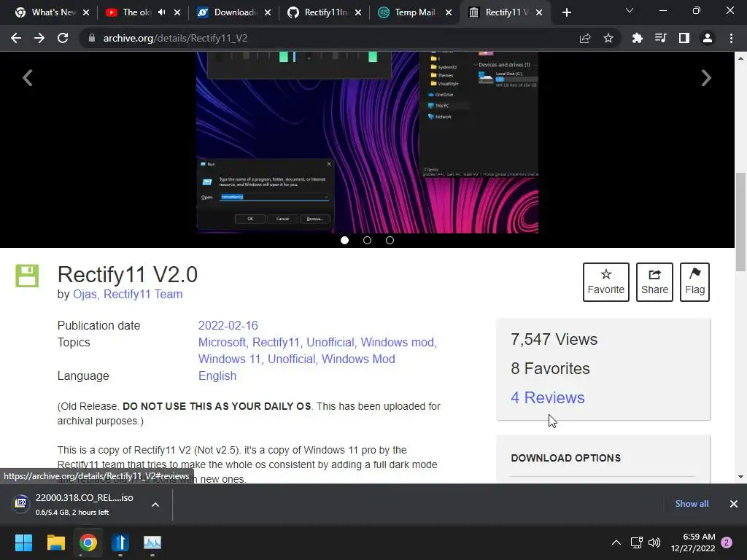Click the page vertical scrollbar thumb
The height and width of the screenshot is (560, 747).
click(x=740, y=222)
